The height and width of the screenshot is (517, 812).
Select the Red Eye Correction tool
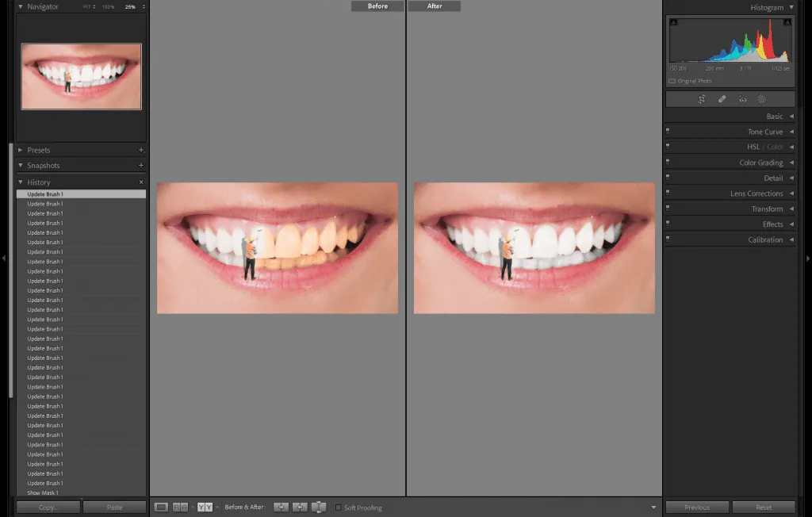pos(742,99)
